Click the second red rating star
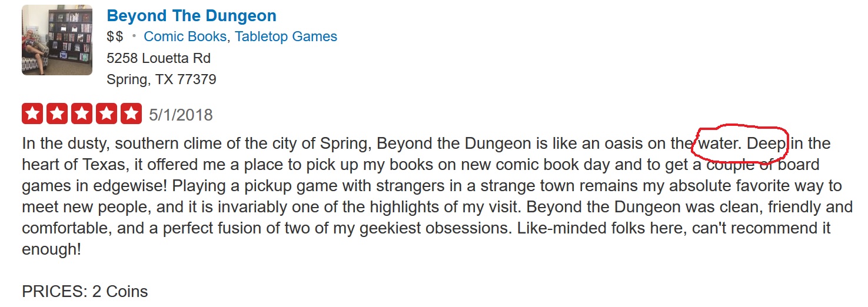868x307 pixels. tap(57, 114)
